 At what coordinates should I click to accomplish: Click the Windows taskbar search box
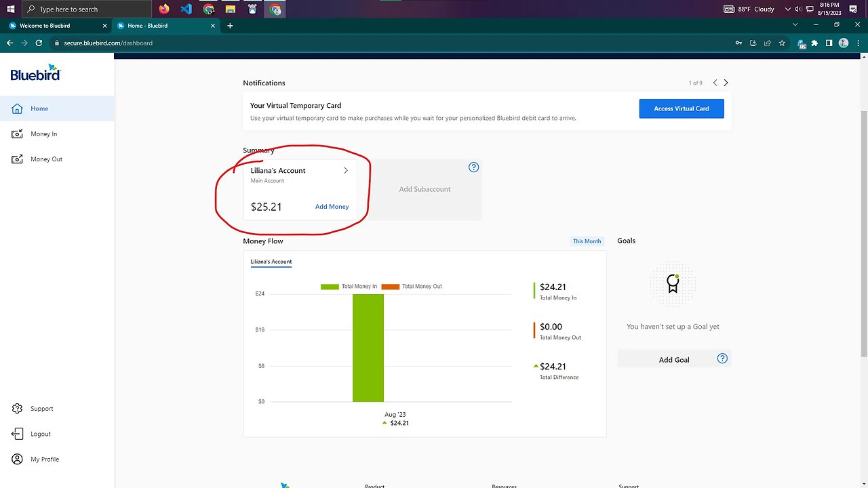tap(86, 9)
